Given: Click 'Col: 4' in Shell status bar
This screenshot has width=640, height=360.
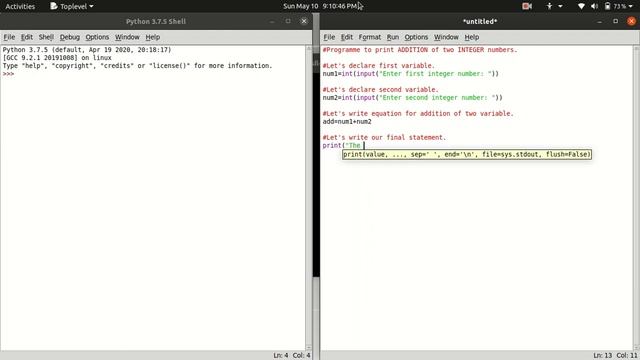Looking at the screenshot, I should [x=301, y=356].
